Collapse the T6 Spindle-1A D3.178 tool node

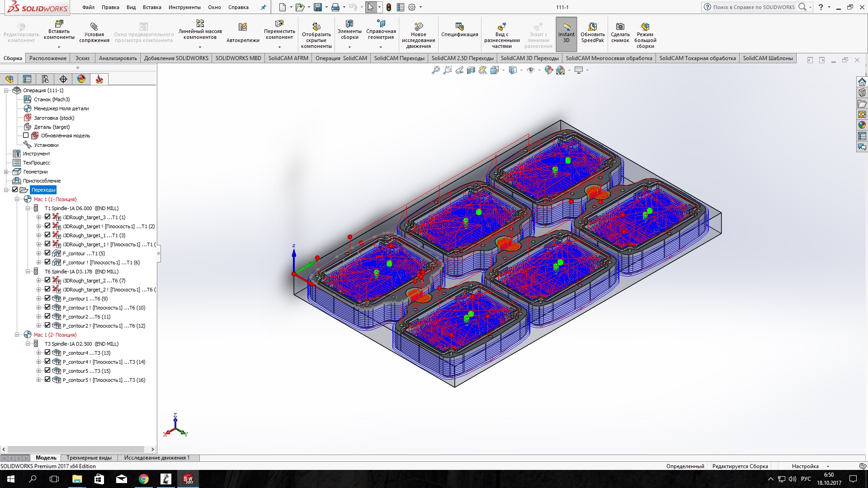click(x=28, y=272)
